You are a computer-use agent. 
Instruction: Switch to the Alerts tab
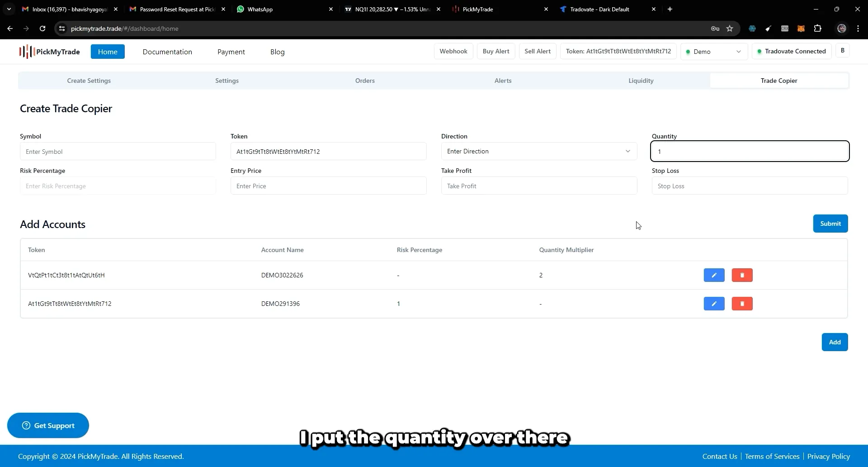503,81
